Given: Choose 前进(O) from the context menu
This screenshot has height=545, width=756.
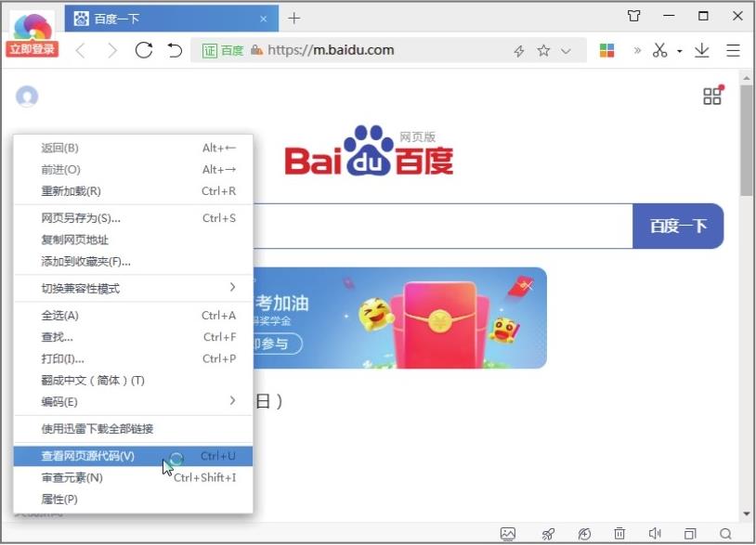Looking at the screenshot, I should (133, 170).
